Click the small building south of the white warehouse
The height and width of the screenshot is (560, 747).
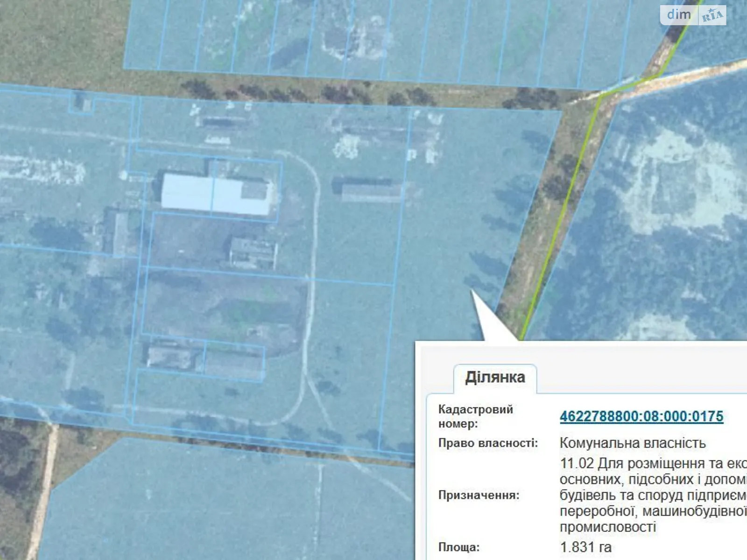click(x=253, y=252)
